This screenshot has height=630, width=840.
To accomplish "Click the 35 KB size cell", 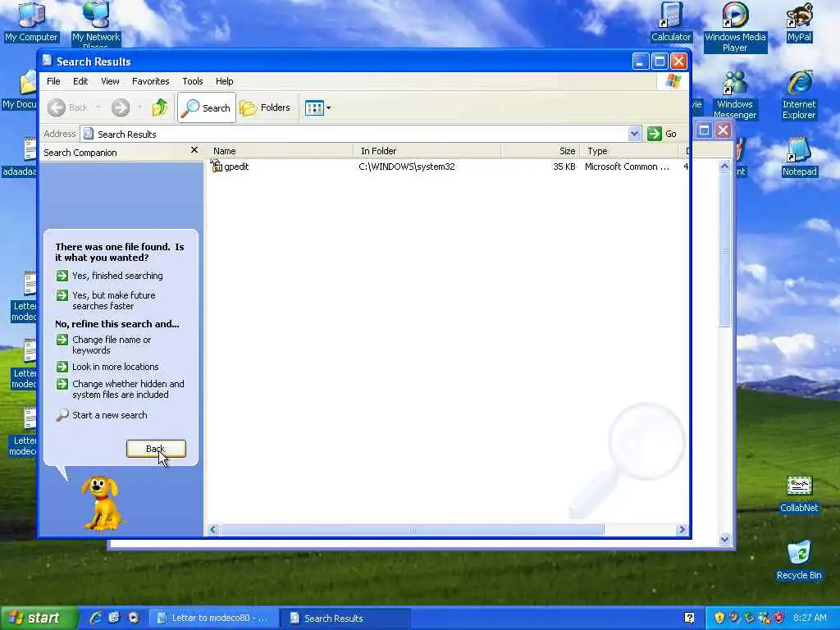I will (x=564, y=166).
